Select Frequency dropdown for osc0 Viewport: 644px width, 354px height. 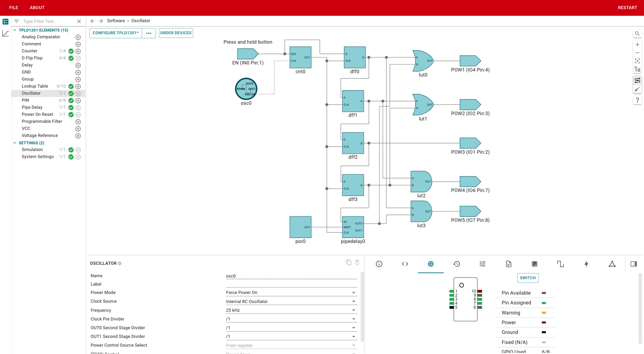[290, 310]
